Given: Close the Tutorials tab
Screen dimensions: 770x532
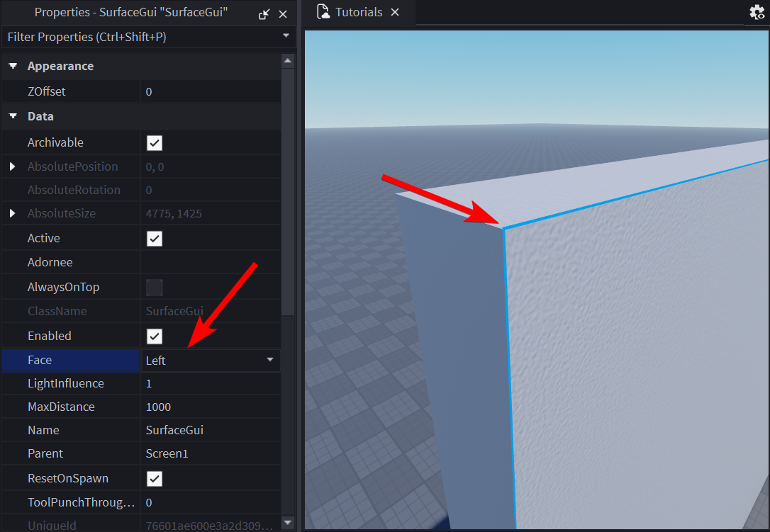Looking at the screenshot, I should (395, 12).
